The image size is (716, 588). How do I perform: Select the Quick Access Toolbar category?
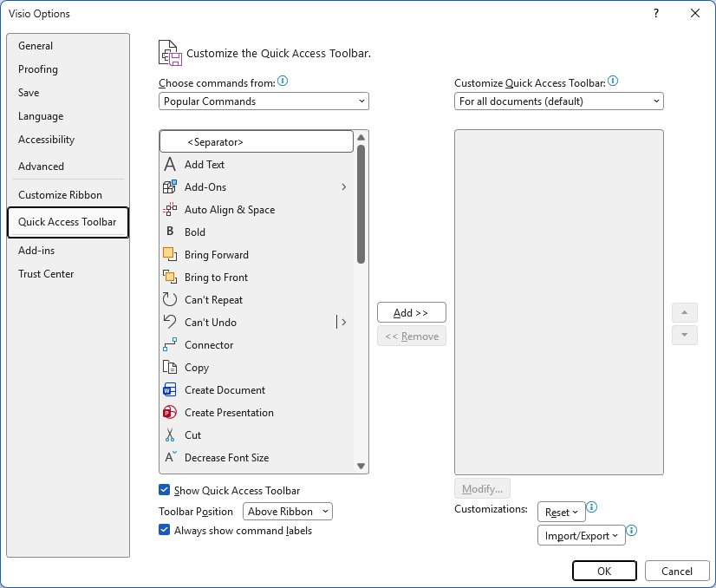click(68, 222)
